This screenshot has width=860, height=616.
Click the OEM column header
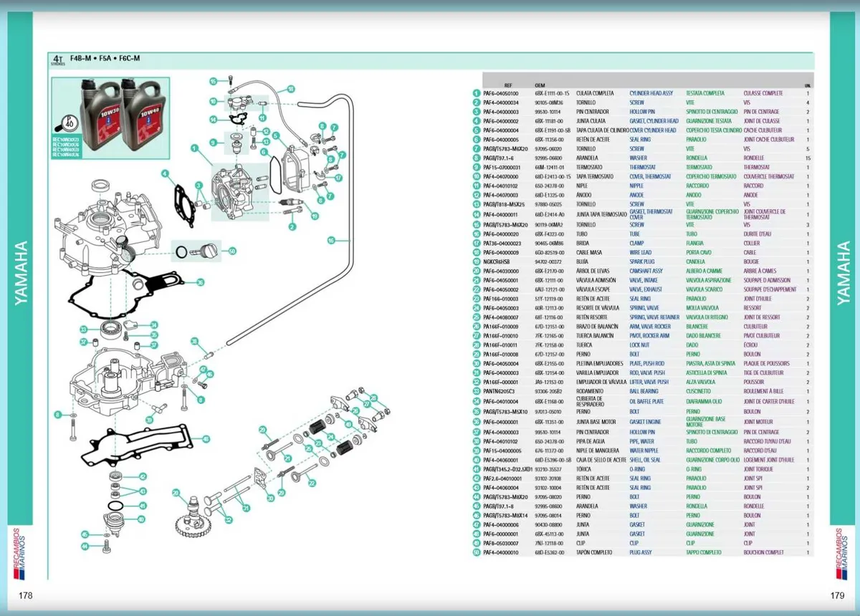(x=540, y=85)
